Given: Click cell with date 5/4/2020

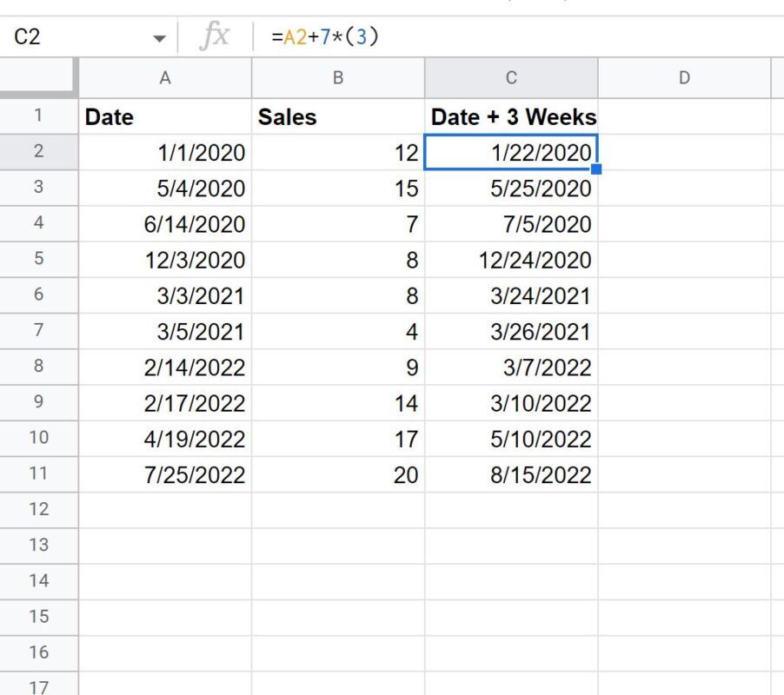Looking at the screenshot, I should (165, 189).
